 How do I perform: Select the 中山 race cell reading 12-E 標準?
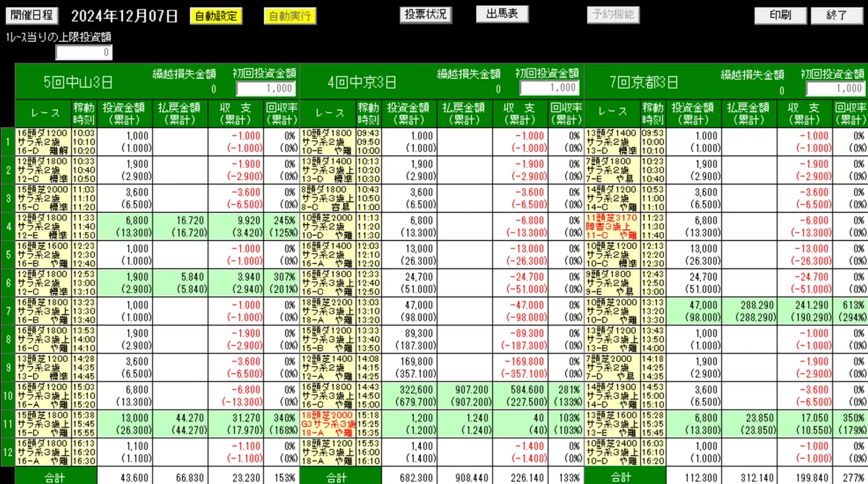43,226
